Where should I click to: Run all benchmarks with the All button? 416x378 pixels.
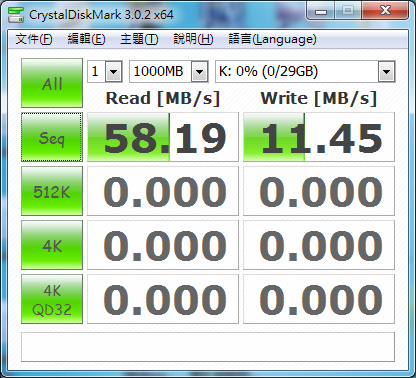[52, 83]
